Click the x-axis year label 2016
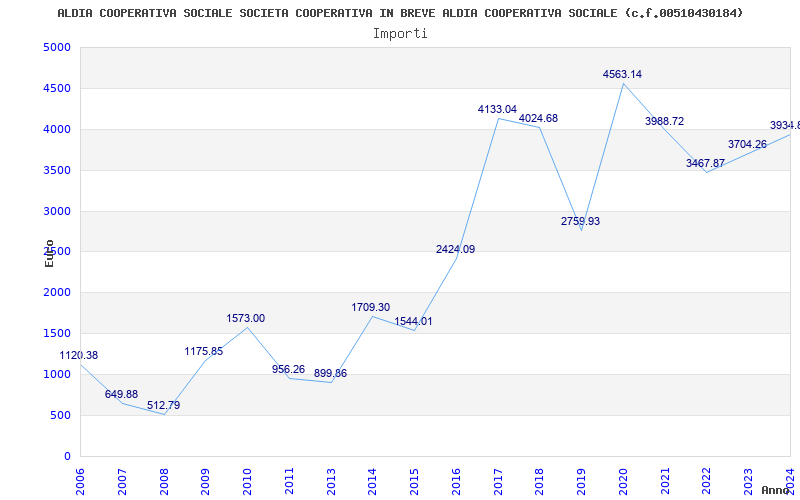This screenshot has width=800, height=500. point(457,482)
